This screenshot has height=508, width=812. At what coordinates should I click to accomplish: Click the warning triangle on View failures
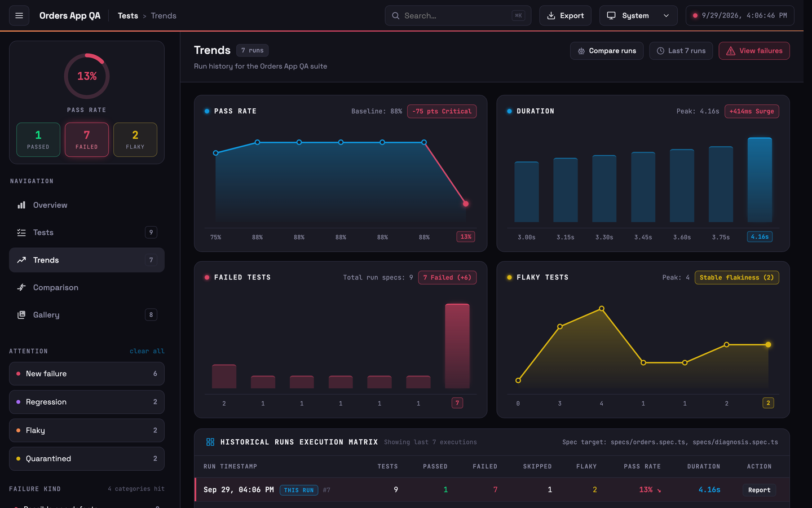[x=731, y=51]
